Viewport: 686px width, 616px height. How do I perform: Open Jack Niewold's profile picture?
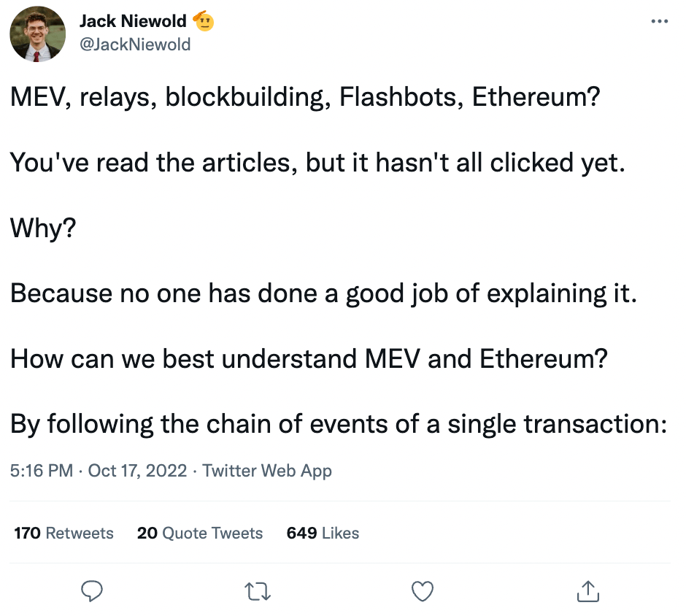[x=38, y=34]
